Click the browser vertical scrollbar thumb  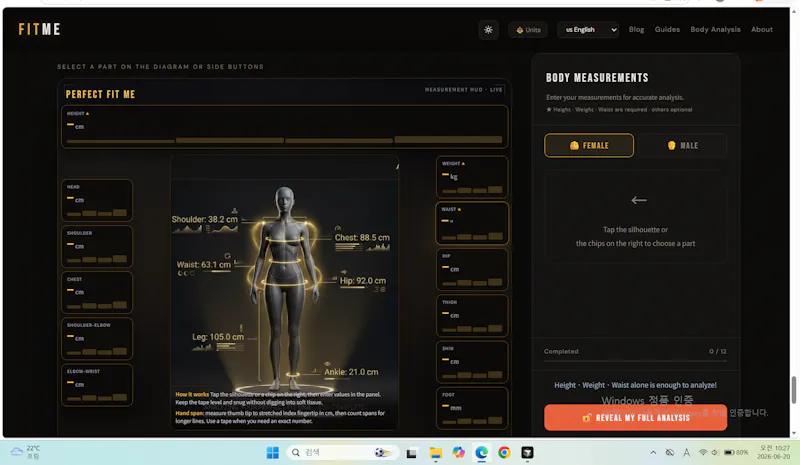point(793,389)
